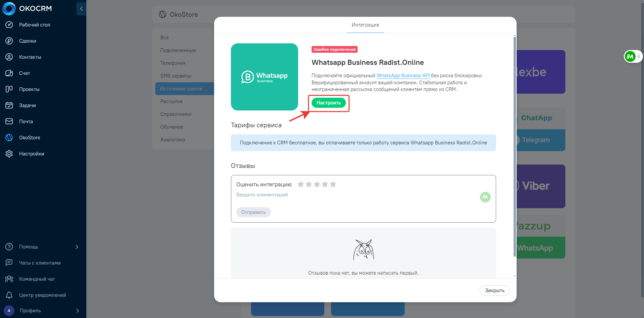644x318 pixels.
Task: Click the dialog vertical scrollbar
Action: click(x=515, y=146)
